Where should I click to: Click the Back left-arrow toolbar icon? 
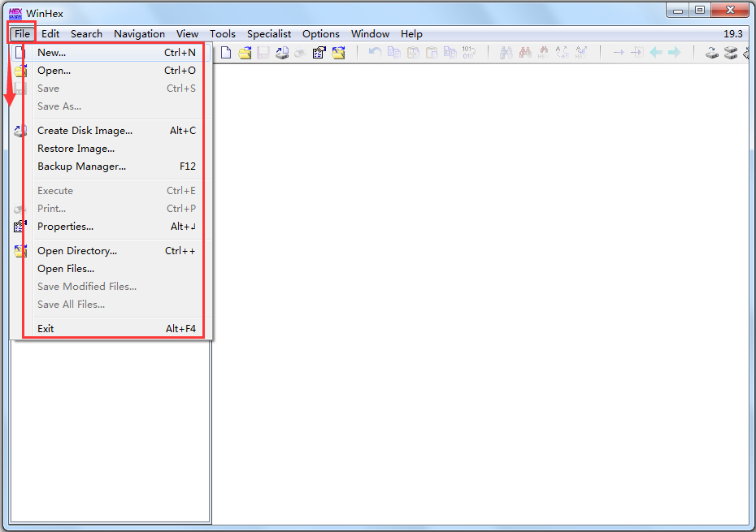[x=656, y=53]
